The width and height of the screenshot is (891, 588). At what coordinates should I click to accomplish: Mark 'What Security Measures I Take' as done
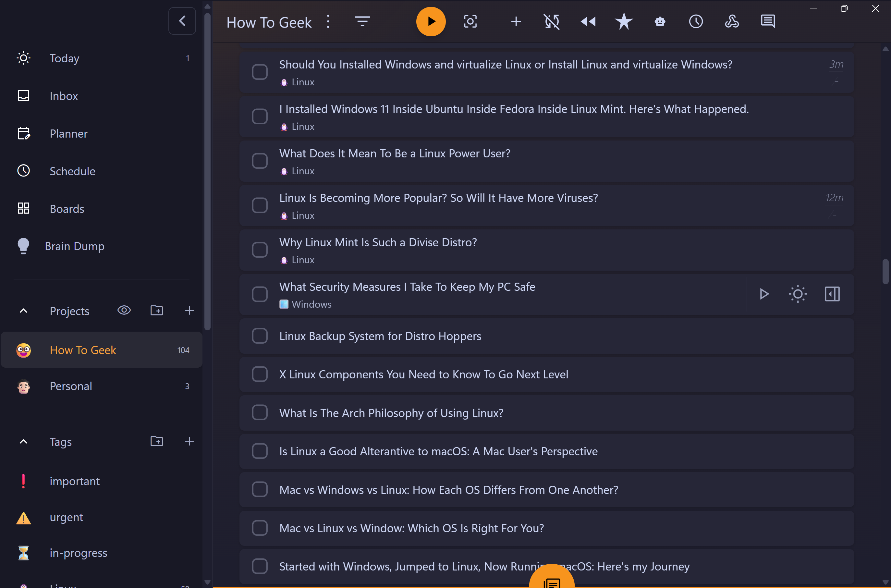click(260, 294)
